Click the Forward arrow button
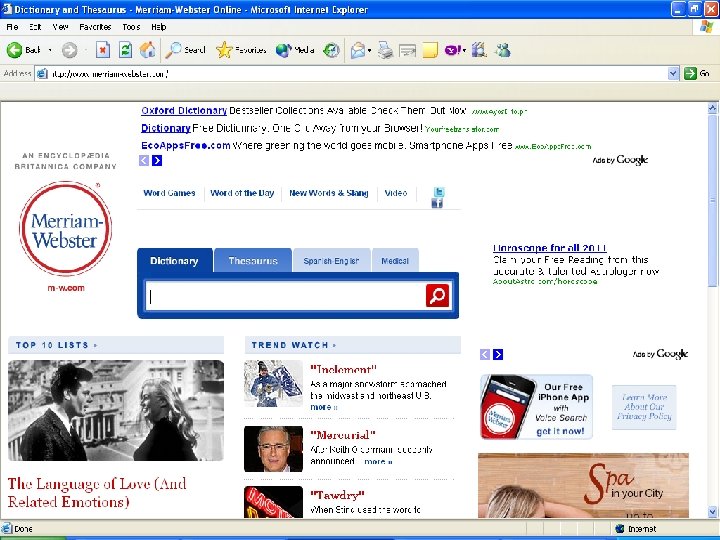 [x=69, y=50]
